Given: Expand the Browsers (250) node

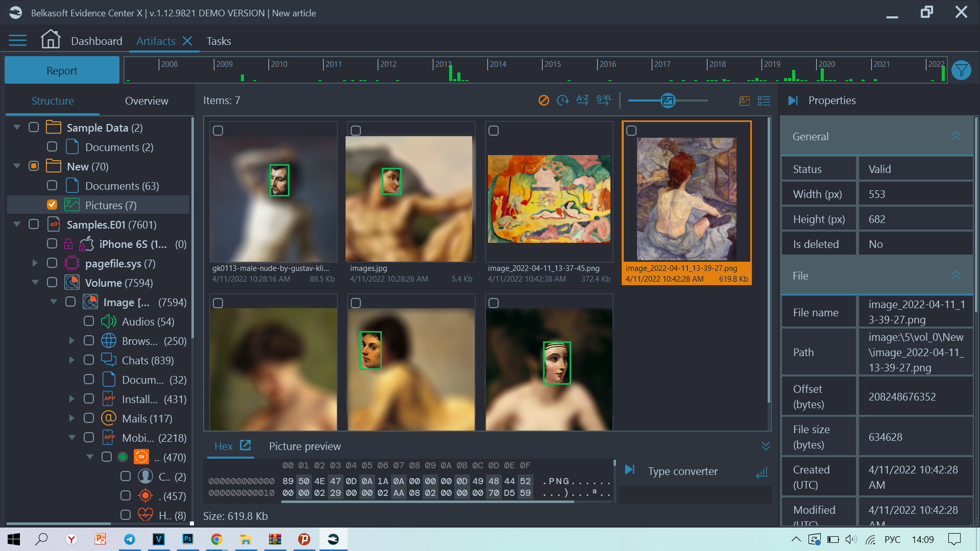Looking at the screenshot, I should 72,341.
